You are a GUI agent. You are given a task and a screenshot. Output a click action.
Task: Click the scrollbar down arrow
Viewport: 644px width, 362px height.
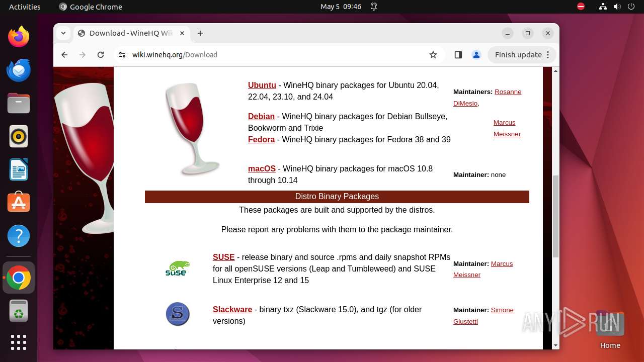point(555,345)
